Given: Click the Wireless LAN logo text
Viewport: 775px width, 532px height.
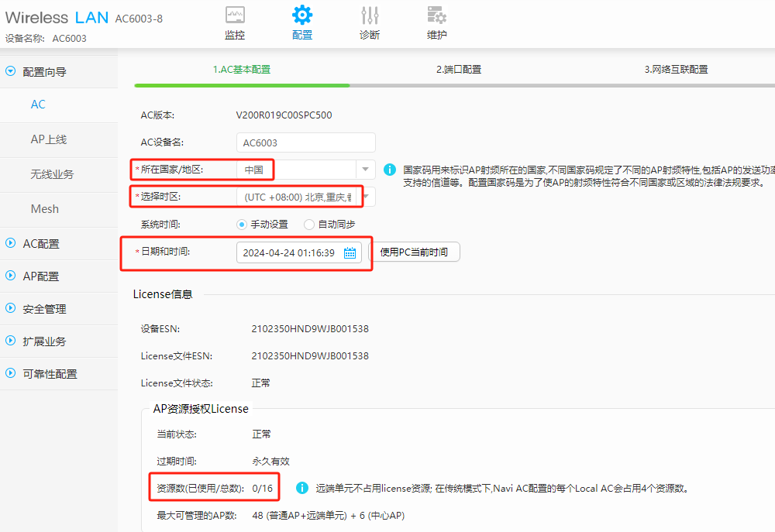Looking at the screenshot, I should click(57, 18).
